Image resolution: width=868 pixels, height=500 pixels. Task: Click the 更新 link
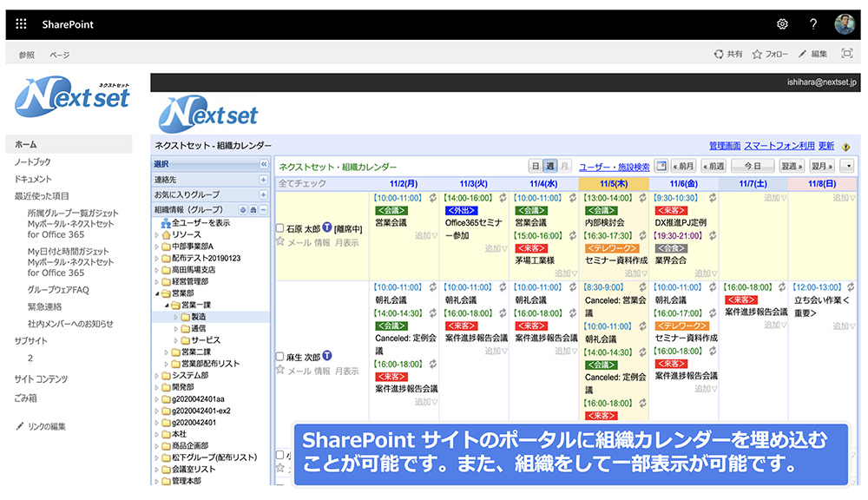click(826, 146)
